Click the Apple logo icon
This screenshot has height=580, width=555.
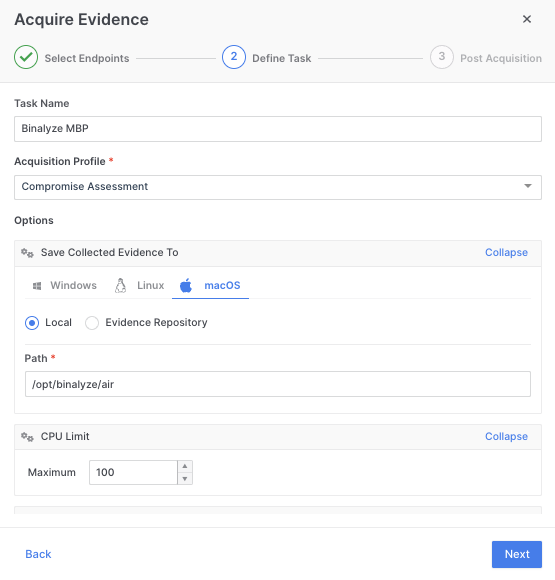(x=186, y=286)
